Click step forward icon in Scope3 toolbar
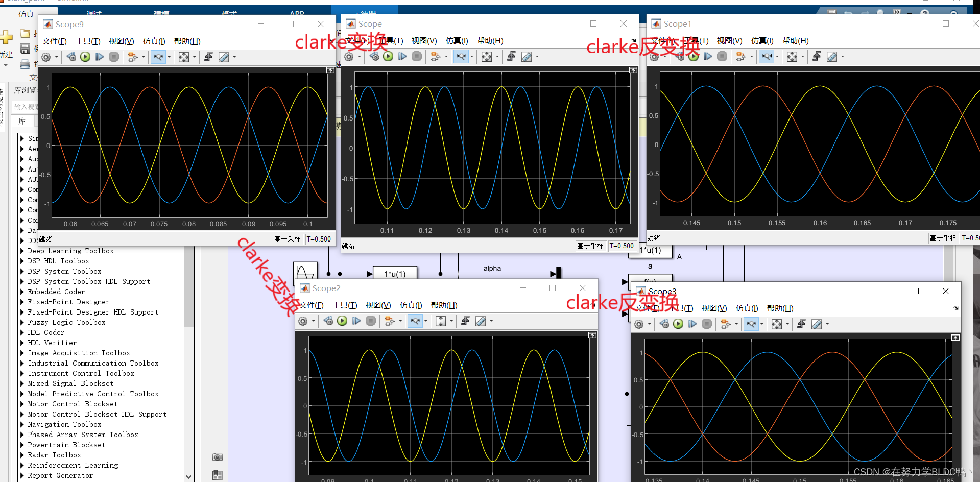 692,324
